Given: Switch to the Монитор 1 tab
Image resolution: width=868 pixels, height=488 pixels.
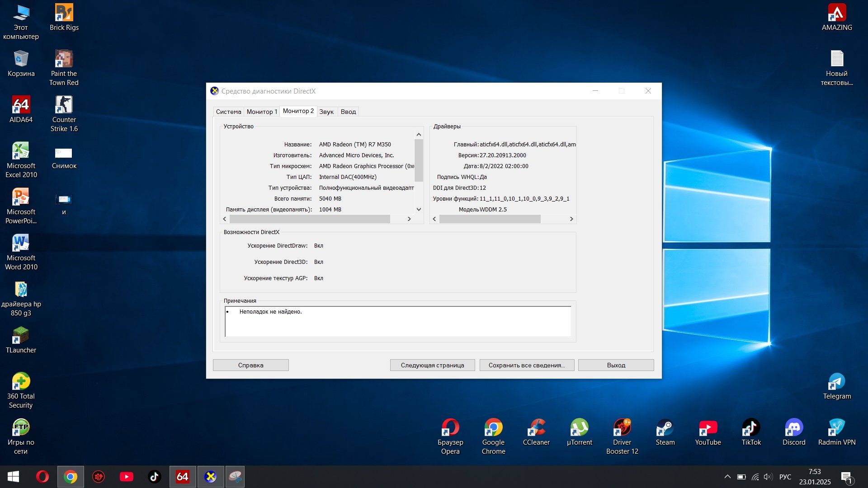Looking at the screenshot, I should [x=262, y=112].
